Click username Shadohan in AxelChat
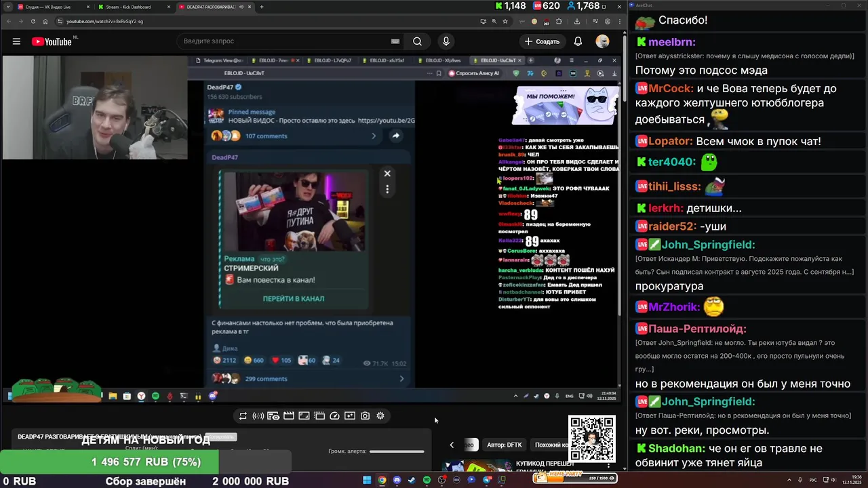This screenshot has width=868, height=488. coord(677,449)
